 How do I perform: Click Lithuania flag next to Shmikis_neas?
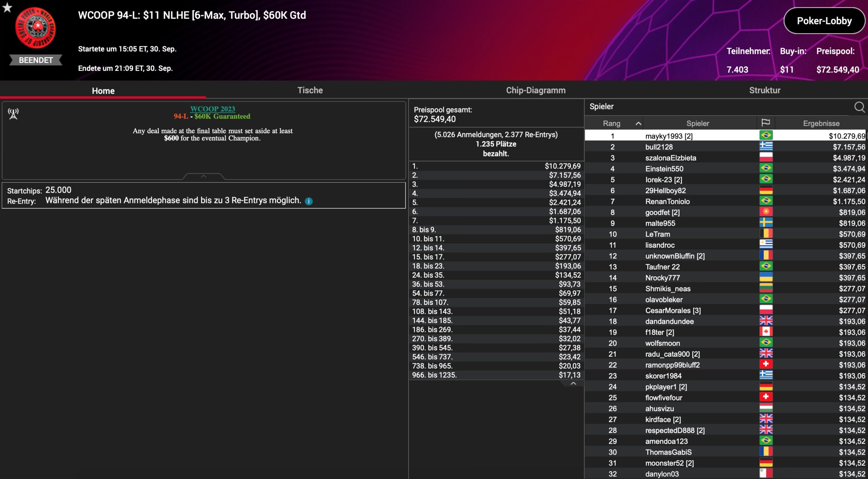click(x=766, y=288)
